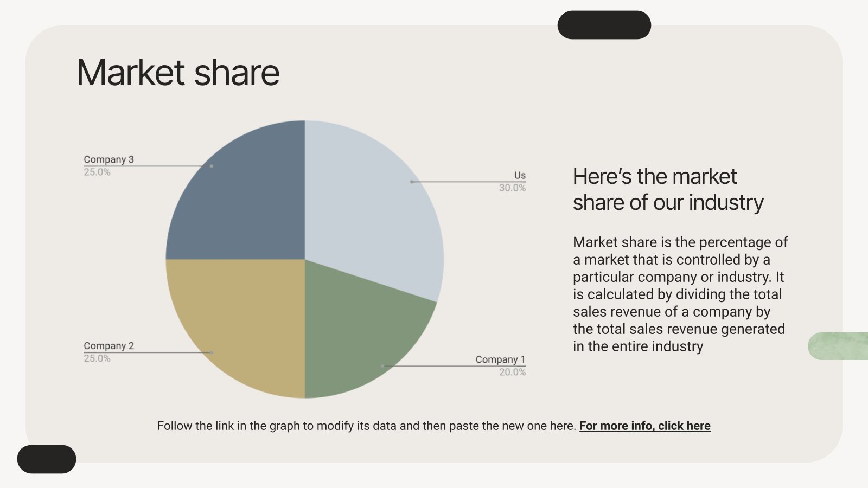
Task: Click the green Company 1 pie slice
Action: (x=358, y=331)
